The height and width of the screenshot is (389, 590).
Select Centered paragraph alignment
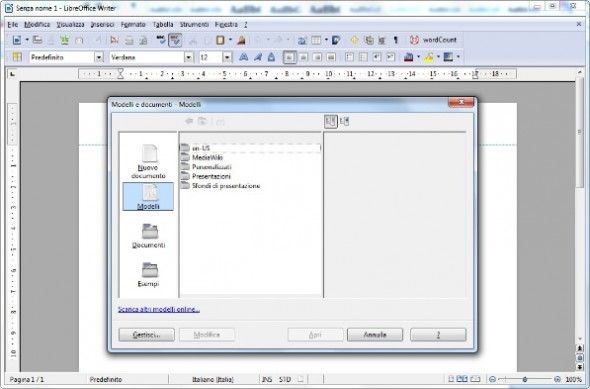point(303,57)
